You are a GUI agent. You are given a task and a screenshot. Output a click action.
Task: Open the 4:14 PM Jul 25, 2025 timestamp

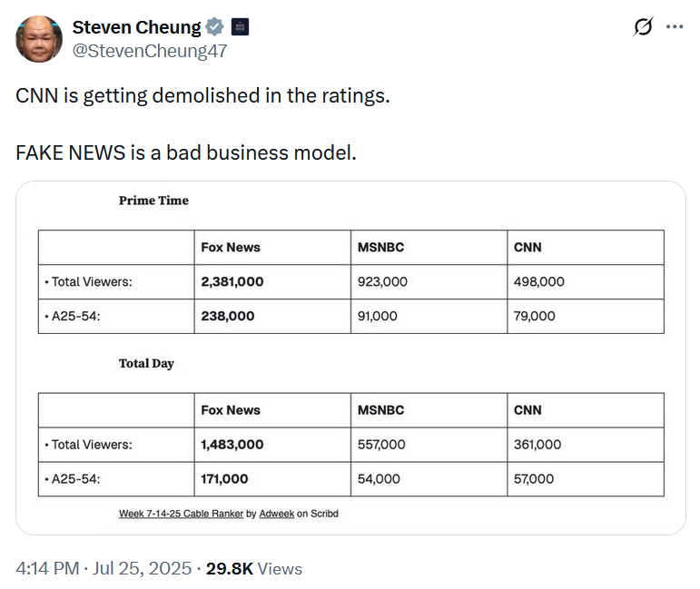pyautogui.click(x=104, y=568)
